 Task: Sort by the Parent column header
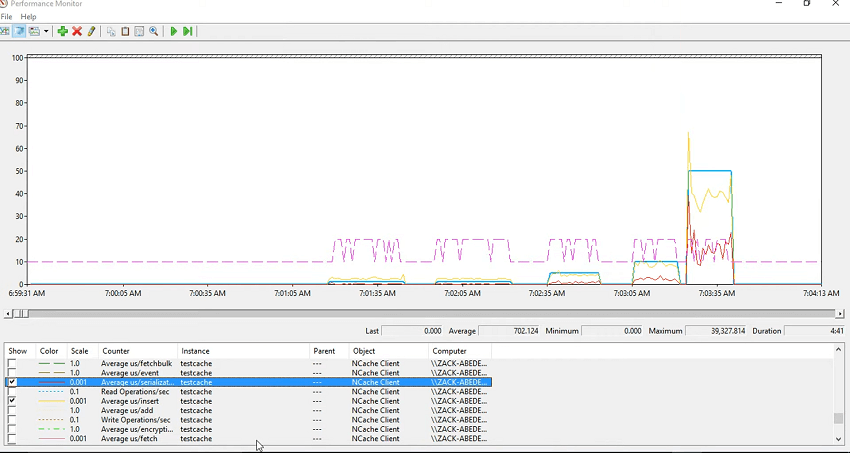pos(329,351)
